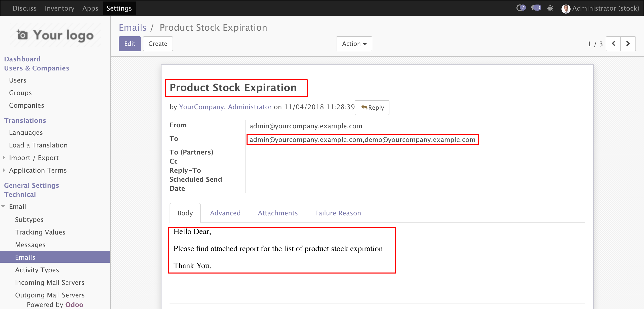Image resolution: width=644 pixels, height=309 pixels.
Task: Expand the Import / Export tree item
Action: (4, 158)
